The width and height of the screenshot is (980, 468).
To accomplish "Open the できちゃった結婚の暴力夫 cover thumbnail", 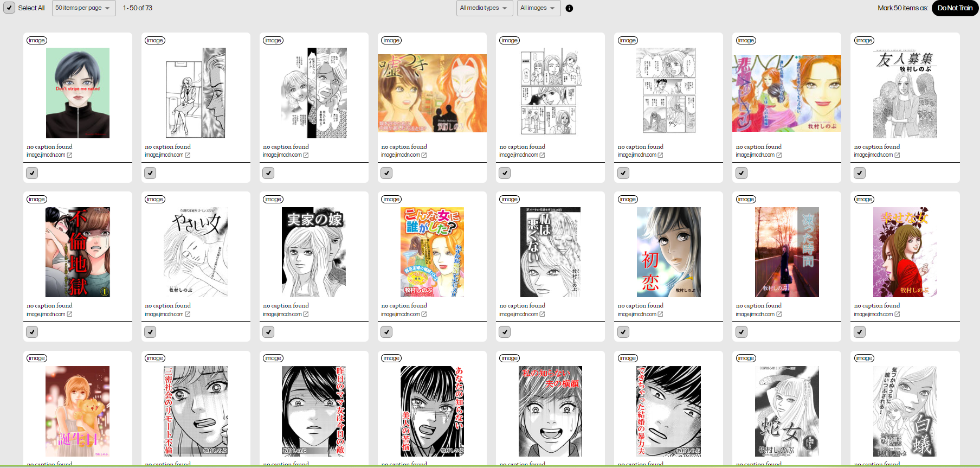I will [668, 411].
